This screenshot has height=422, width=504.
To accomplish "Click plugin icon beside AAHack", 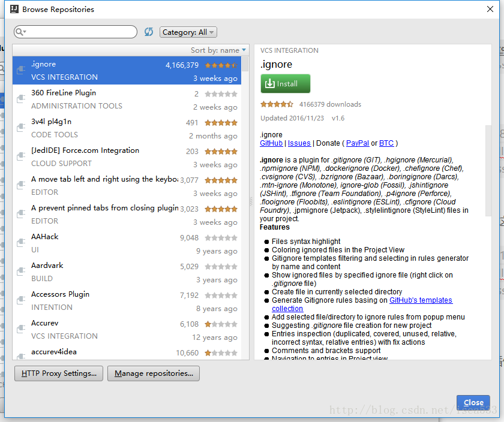I will 21,242.
